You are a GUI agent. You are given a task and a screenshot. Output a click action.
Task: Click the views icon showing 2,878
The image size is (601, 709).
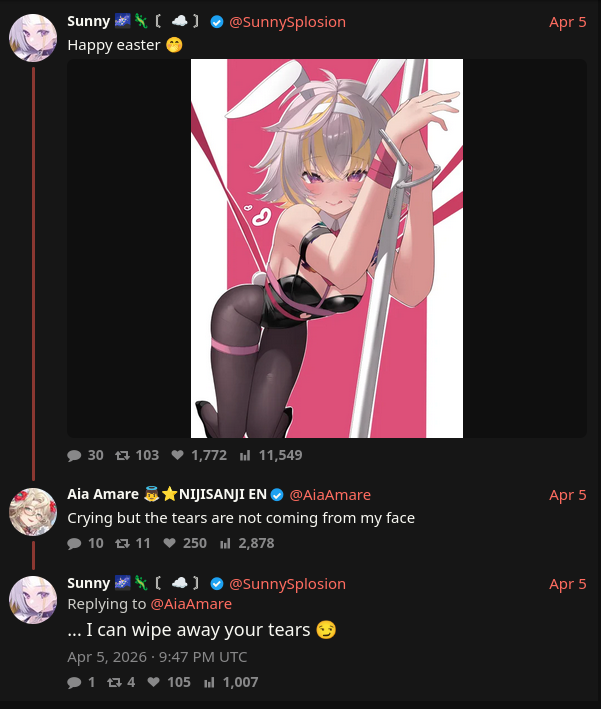tap(225, 544)
